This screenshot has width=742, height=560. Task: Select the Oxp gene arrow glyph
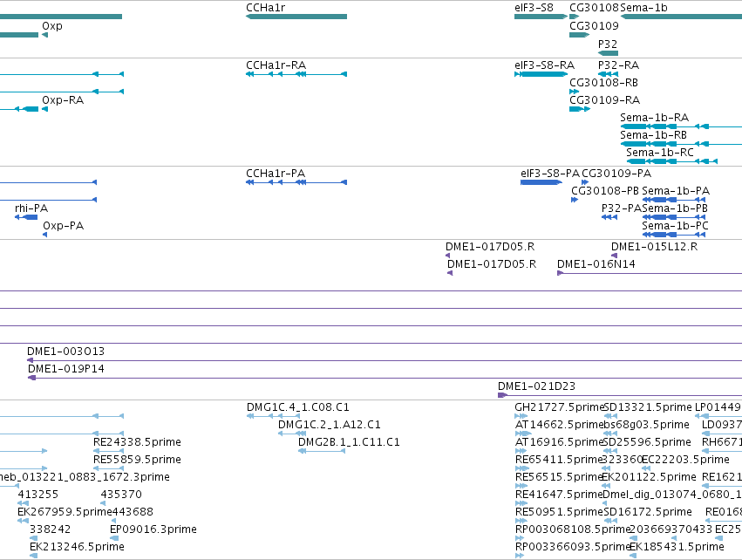click(x=45, y=35)
